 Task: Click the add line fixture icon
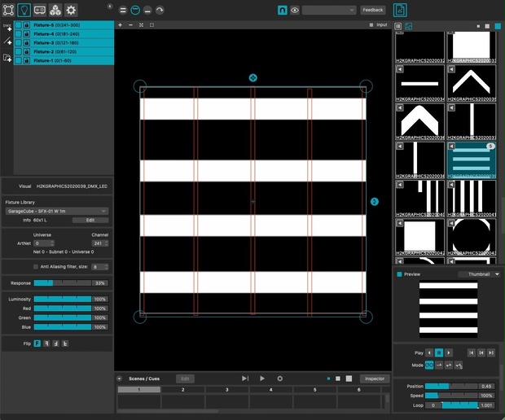tap(7, 41)
